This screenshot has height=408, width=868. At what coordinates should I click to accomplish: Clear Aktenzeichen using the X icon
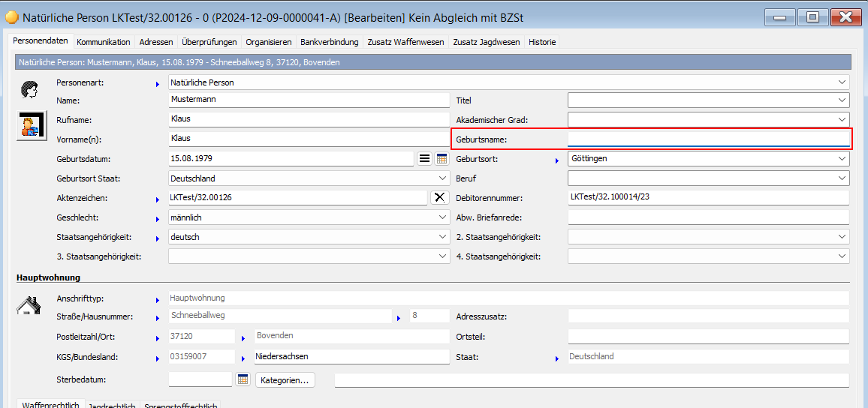pyautogui.click(x=440, y=197)
